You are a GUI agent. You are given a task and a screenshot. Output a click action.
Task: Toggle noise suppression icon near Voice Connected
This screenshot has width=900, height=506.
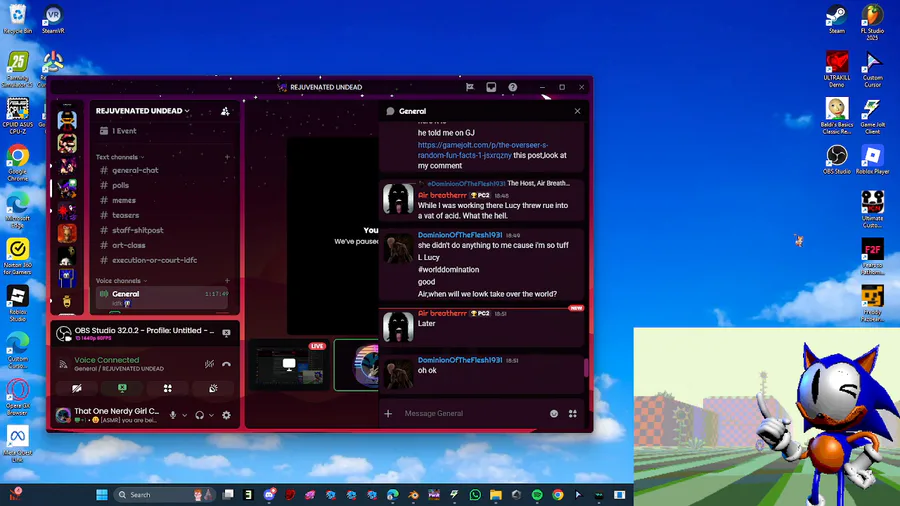coord(210,364)
